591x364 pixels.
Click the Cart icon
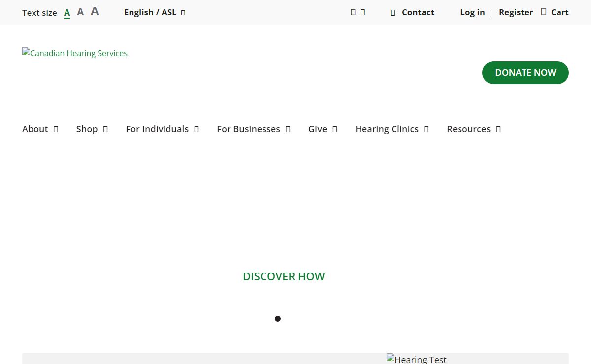point(544,12)
